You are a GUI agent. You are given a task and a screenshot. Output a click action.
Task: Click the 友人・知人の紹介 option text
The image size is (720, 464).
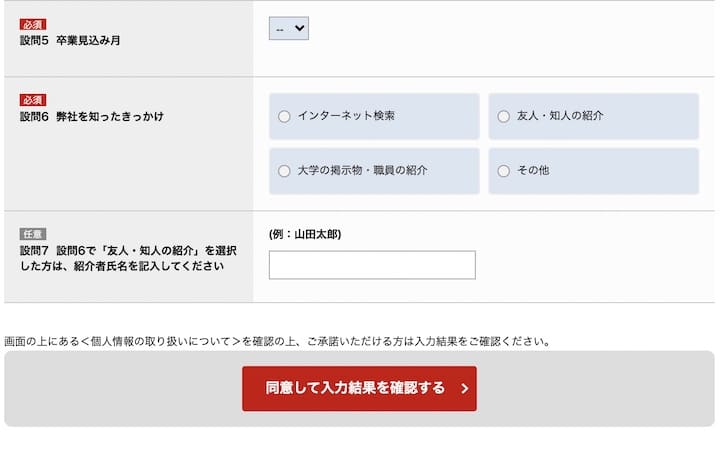tap(560, 116)
